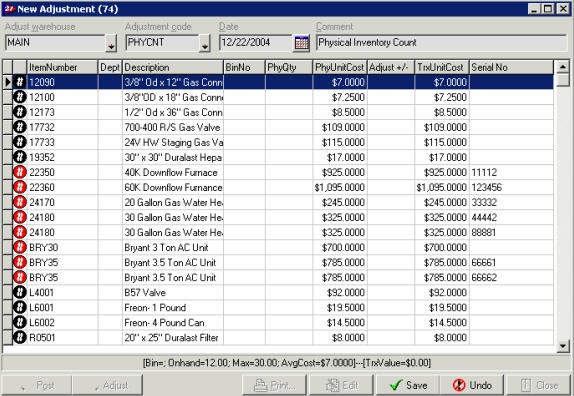Click the # icon for item 12173
This screenshot has height=396, width=574.
[x=20, y=112]
